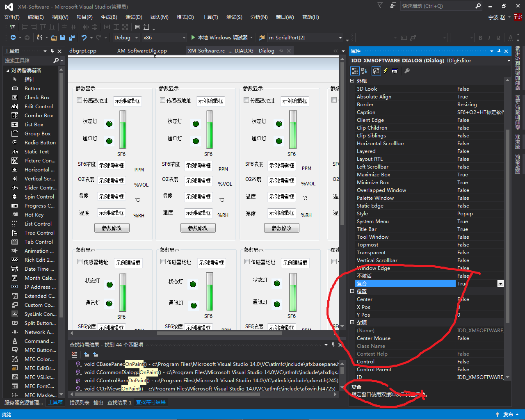Open the 输出 tab at bottom
The width and height of the screenshot is (525, 420).
[x=98, y=403]
